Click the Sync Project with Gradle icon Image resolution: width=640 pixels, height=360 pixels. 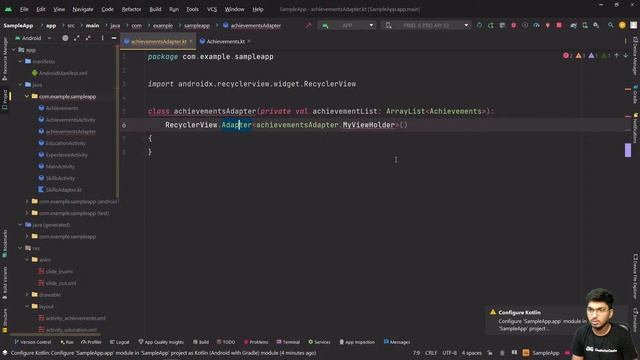(x=573, y=25)
